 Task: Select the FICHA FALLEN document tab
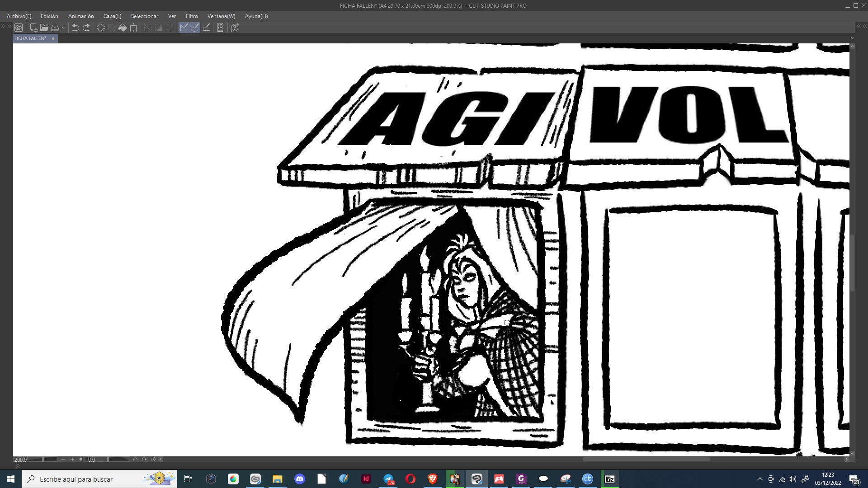31,38
